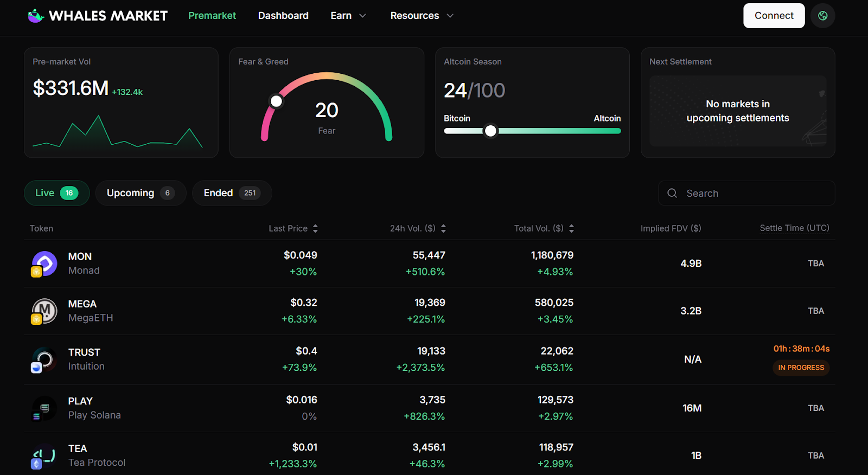Click the $331.6M pre-market volume value
The height and width of the screenshot is (475, 868).
(x=71, y=88)
